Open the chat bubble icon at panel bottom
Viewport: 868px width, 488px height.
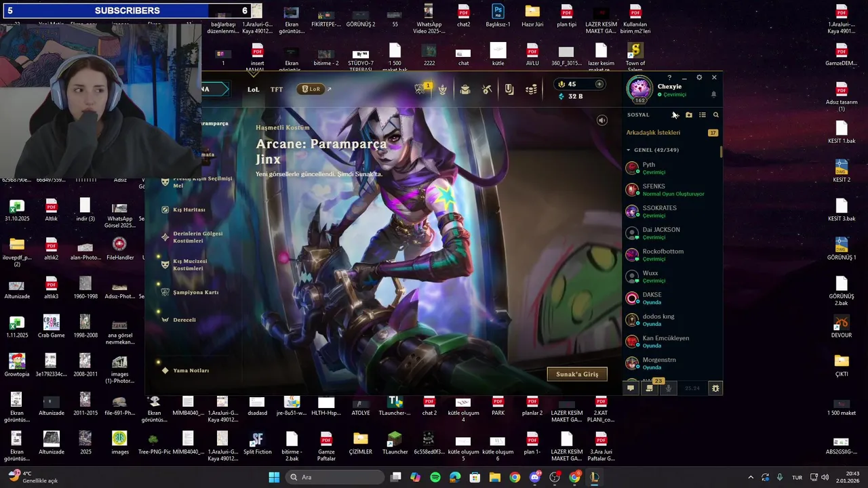click(x=631, y=388)
